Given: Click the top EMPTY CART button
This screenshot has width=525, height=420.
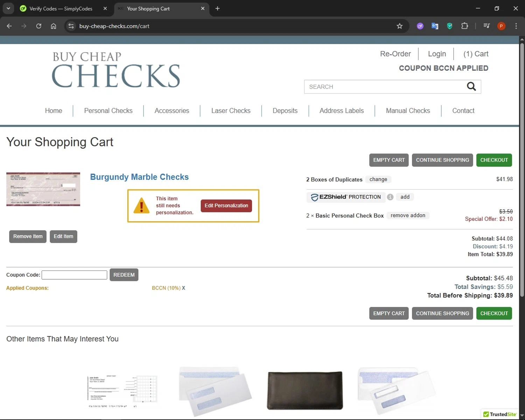Looking at the screenshot, I should [389, 160].
